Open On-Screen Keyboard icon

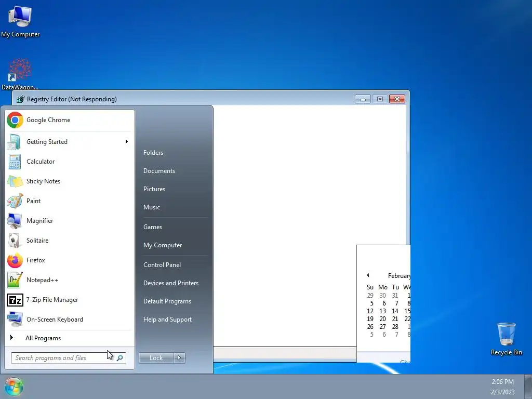(x=15, y=320)
